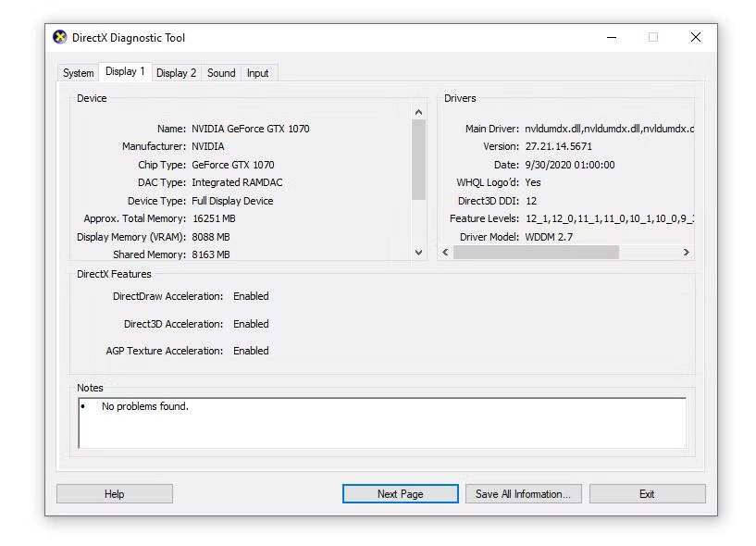
Task: Click the Drivers panel horizontal scrollbar thumb
Action: [536, 253]
